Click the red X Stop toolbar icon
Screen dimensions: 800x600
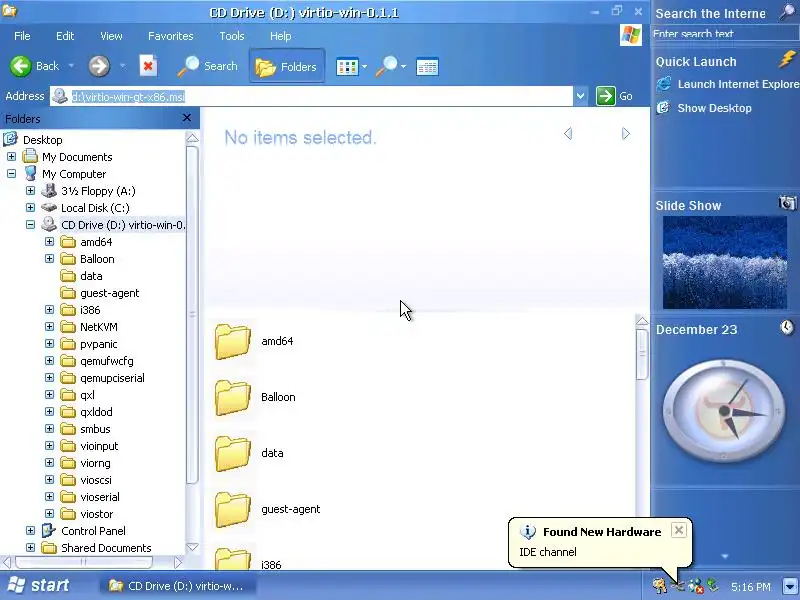coord(148,66)
